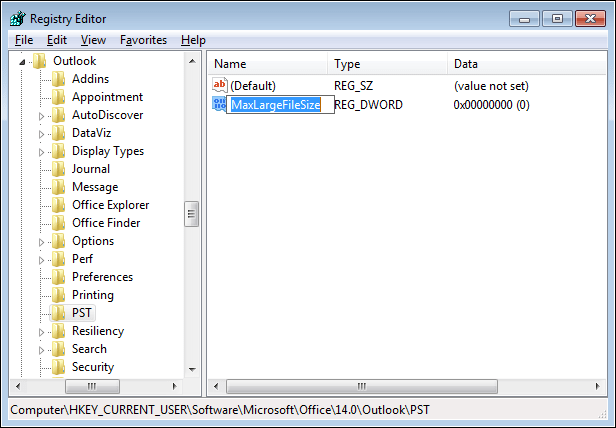Image resolution: width=616 pixels, height=428 pixels.
Task: Select the Journal key label
Action: [x=91, y=169]
